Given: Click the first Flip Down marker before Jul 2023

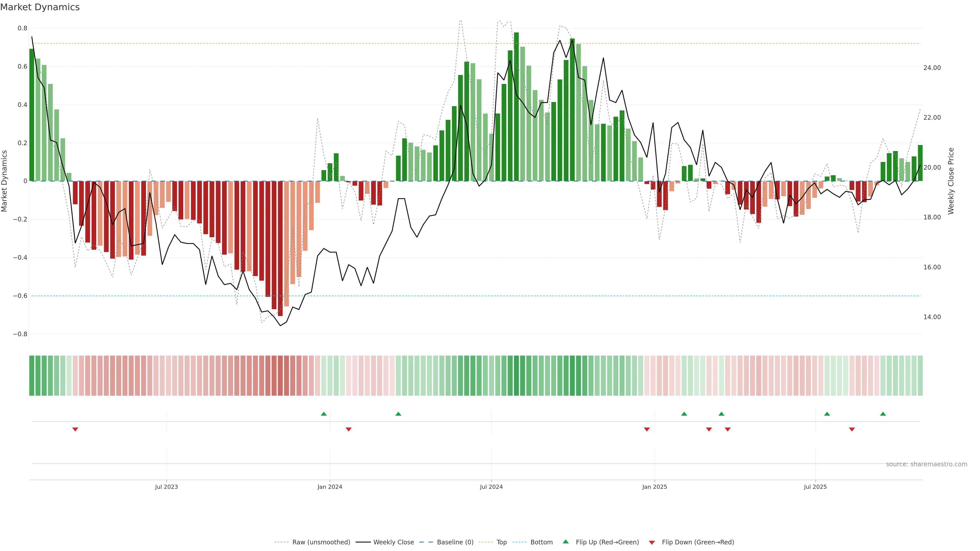Looking at the screenshot, I should (75, 429).
